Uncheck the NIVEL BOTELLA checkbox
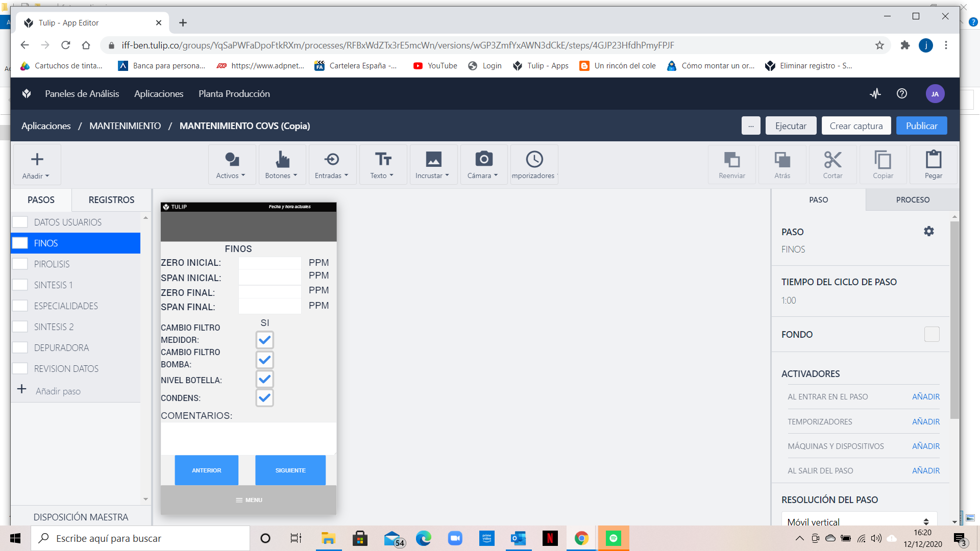This screenshot has width=980, height=551. coord(264,379)
